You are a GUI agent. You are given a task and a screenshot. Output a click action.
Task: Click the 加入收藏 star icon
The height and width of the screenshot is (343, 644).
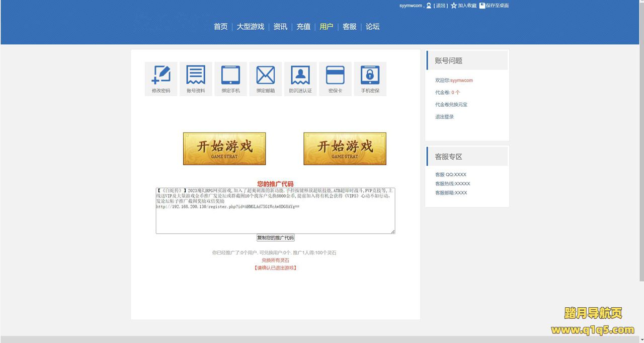coord(454,6)
